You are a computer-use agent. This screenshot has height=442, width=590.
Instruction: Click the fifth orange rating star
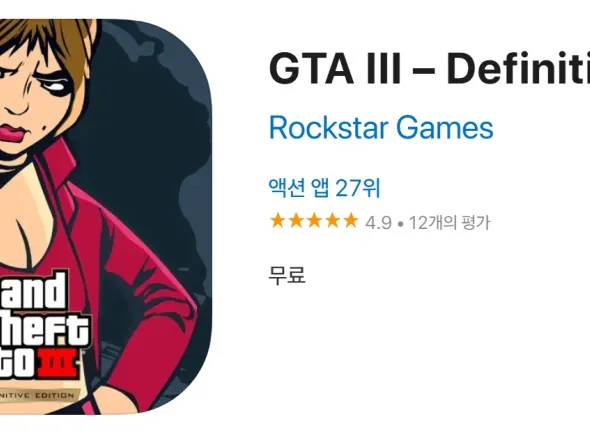pos(350,220)
